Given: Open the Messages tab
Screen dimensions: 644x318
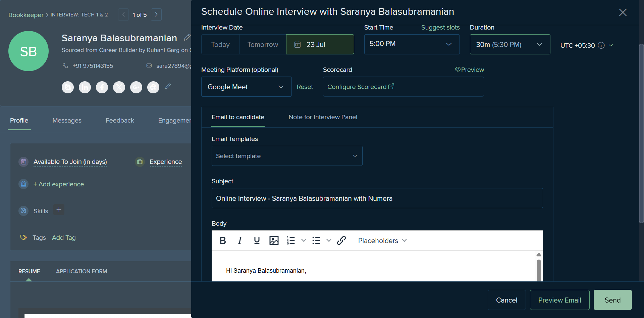Looking at the screenshot, I should coord(67,121).
